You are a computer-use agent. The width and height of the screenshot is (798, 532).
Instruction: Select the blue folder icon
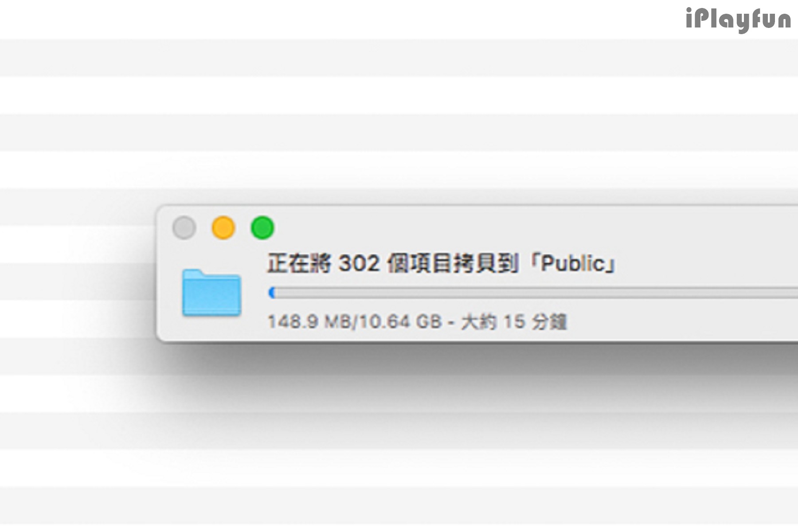[211, 293]
